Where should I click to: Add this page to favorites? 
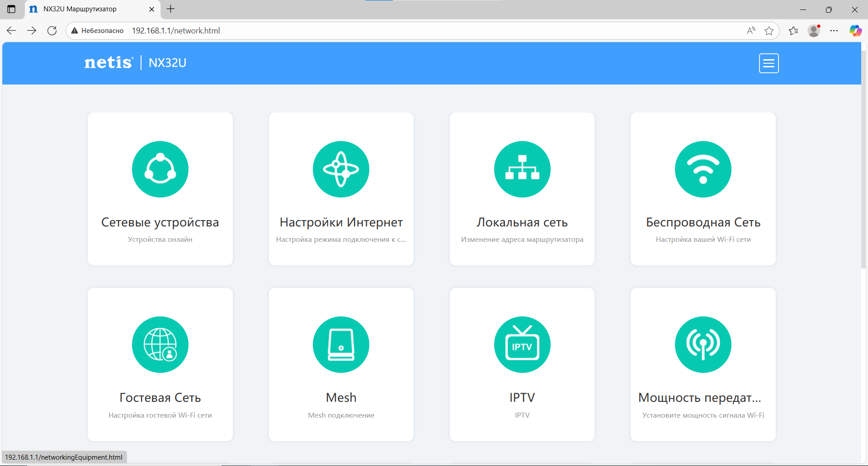(x=769, y=31)
